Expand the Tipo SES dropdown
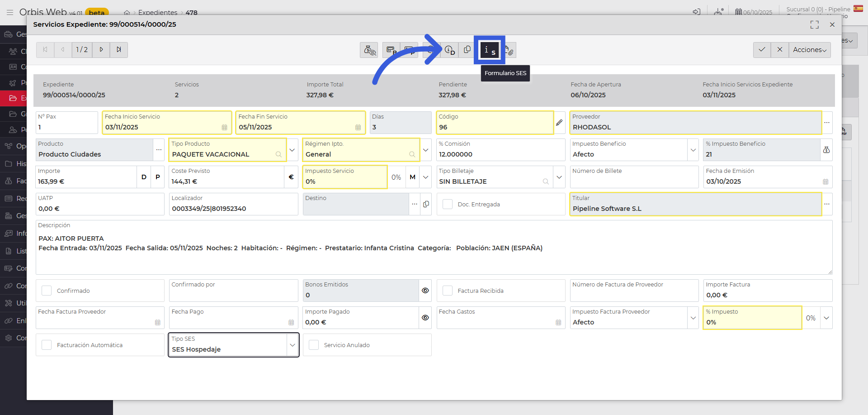868x415 pixels. point(292,345)
